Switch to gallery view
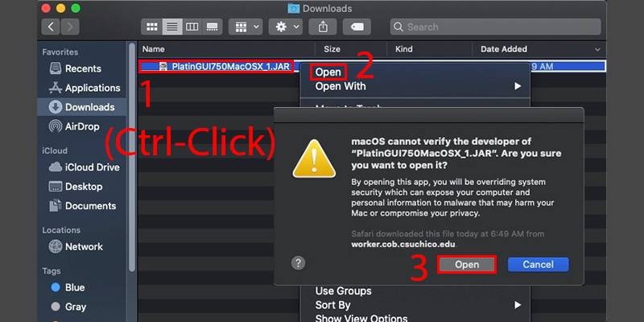This screenshot has width=644, height=322. point(213,27)
